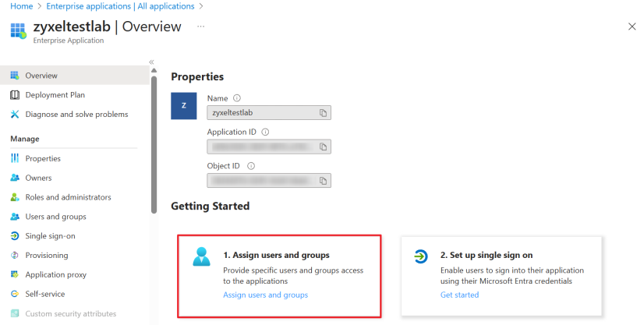The width and height of the screenshot is (644, 325).
Task: Click Get started under single sign on
Action: 459,295
